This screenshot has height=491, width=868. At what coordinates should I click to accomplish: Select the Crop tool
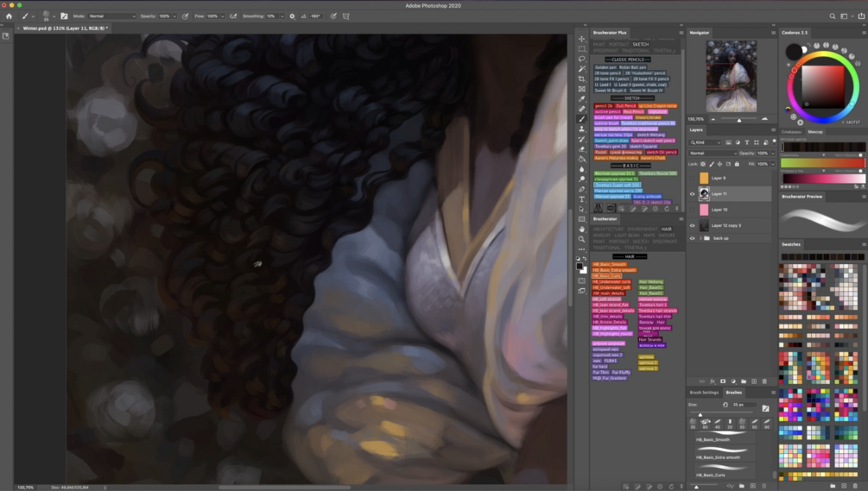[582, 79]
